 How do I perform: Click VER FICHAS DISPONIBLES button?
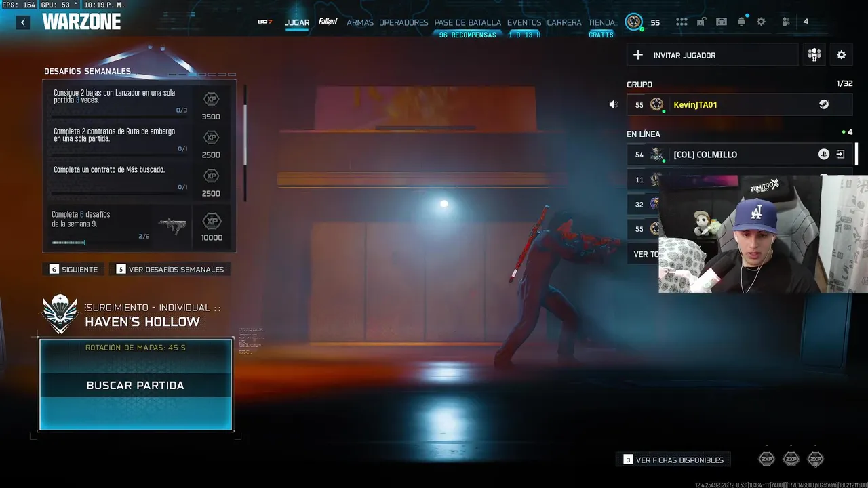[x=673, y=460]
